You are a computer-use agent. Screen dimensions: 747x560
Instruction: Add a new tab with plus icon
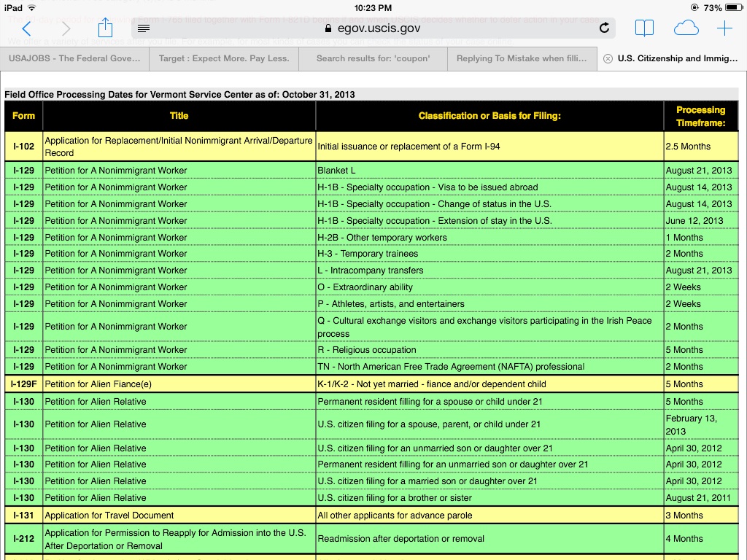724,28
